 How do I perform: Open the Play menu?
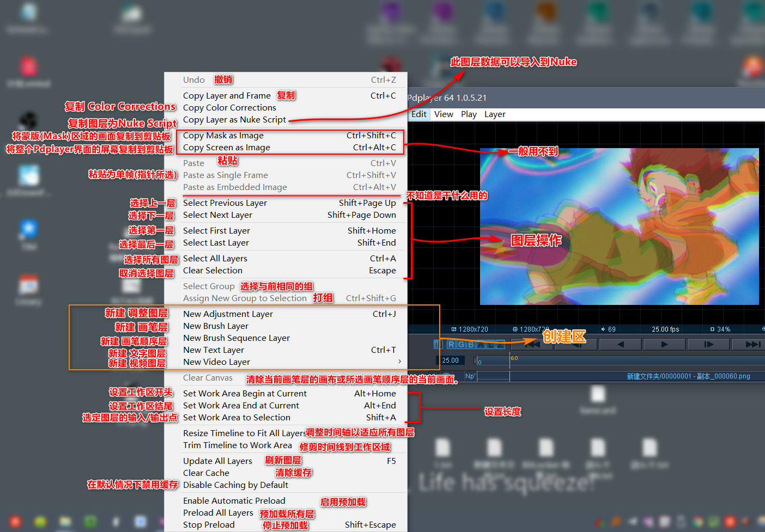[469, 114]
